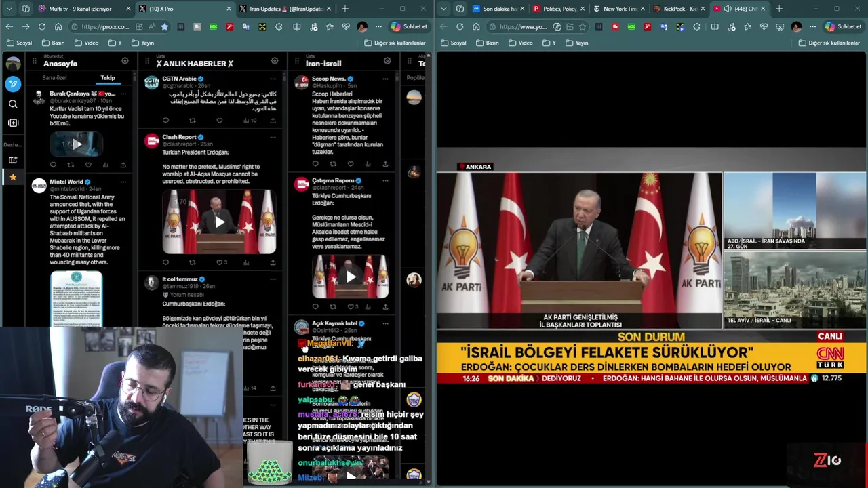The image size is (868, 488).
Task: Like the Burak Çankaya post
Action: coord(88,165)
